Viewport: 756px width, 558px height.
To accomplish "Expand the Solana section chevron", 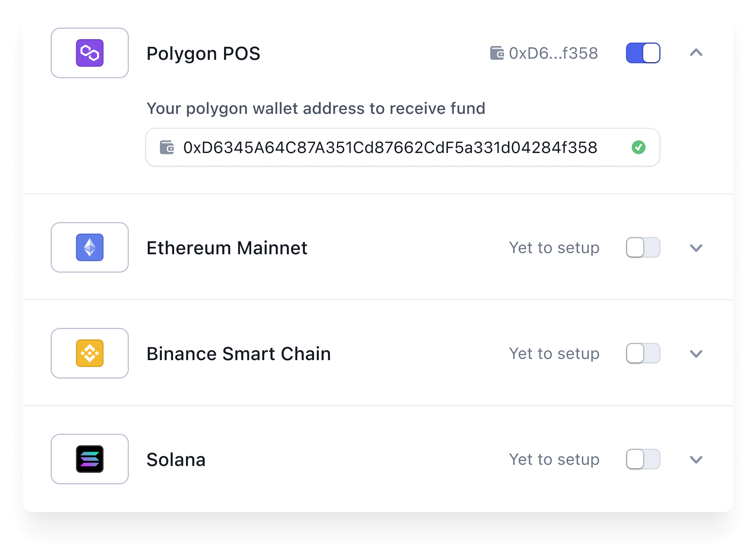I will click(x=696, y=460).
